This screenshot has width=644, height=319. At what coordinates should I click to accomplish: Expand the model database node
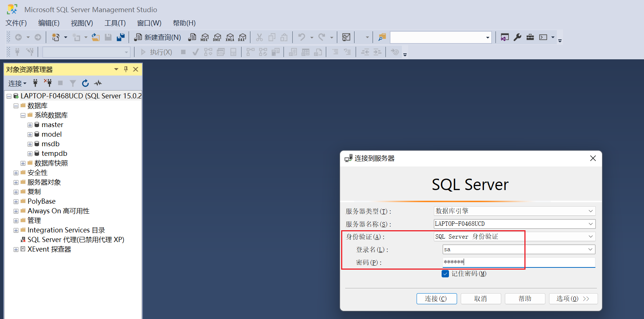click(30, 134)
